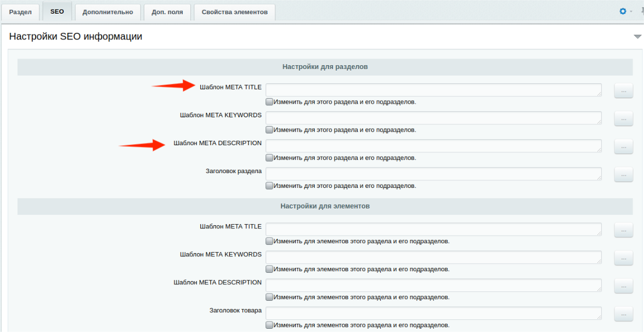The height and width of the screenshot is (332, 644).
Task: Click the '...' button for elements META TITLE
Action: pyautogui.click(x=623, y=230)
